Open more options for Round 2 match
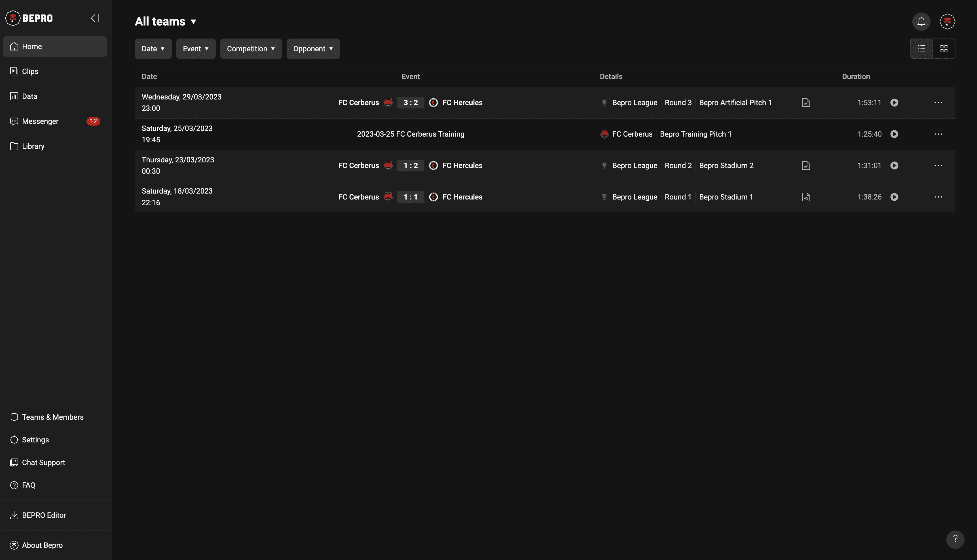The height and width of the screenshot is (560, 977). (938, 166)
